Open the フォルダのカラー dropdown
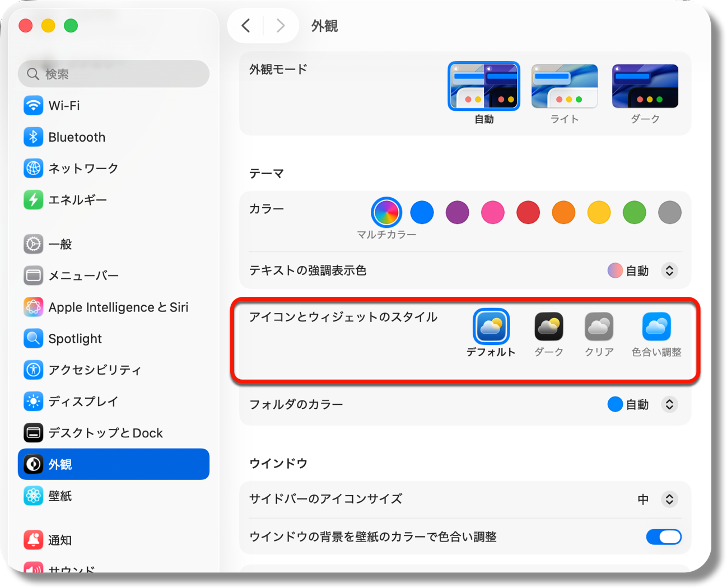This screenshot has height=588, width=727. 669,404
